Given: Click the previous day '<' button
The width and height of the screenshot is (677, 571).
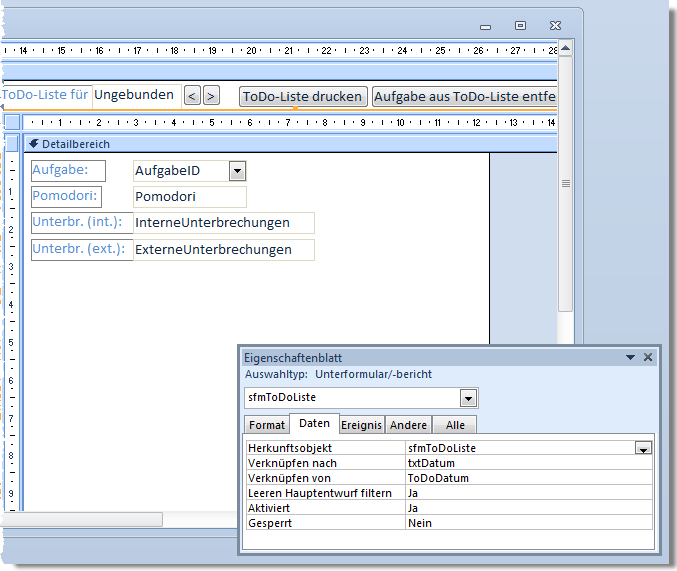Looking at the screenshot, I should [192, 96].
